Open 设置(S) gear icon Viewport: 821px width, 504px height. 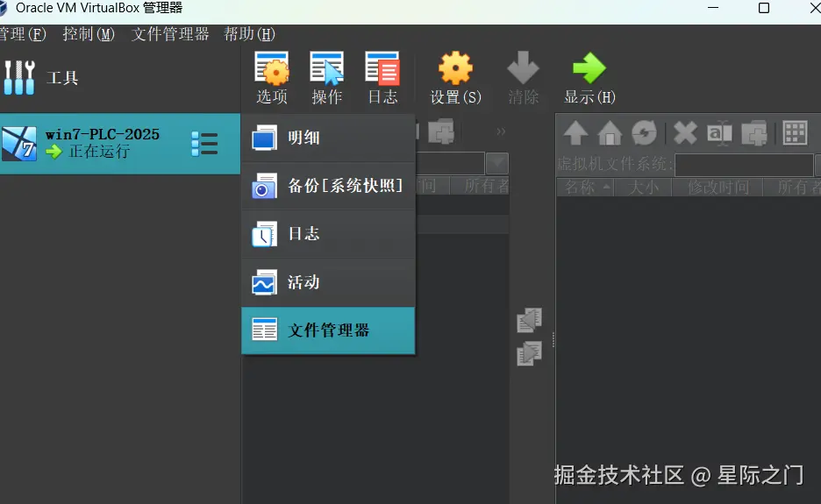(455, 68)
